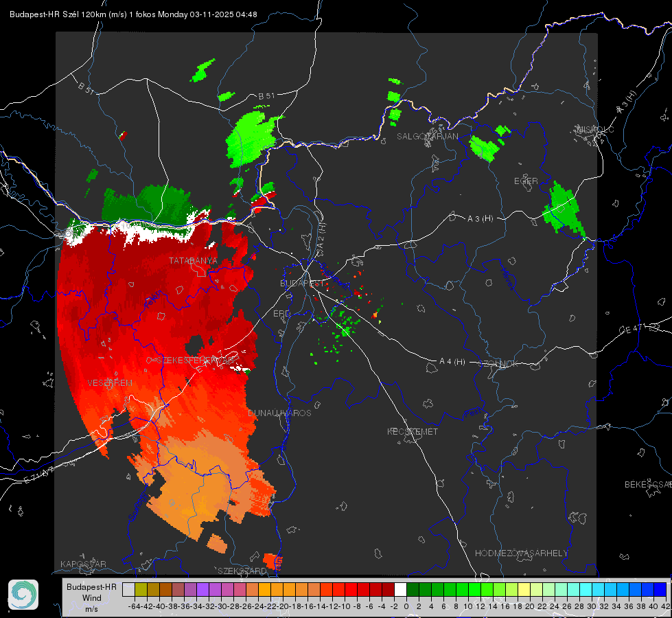The image size is (672, 618).
Task: Click the SALGOTARJAN city label
Action: click(427, 137)
